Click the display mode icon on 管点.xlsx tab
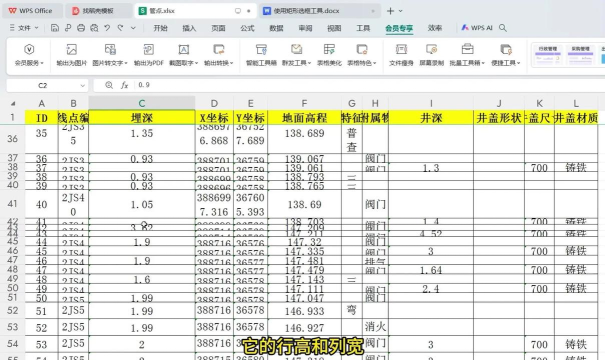 [x=238, y=11]
